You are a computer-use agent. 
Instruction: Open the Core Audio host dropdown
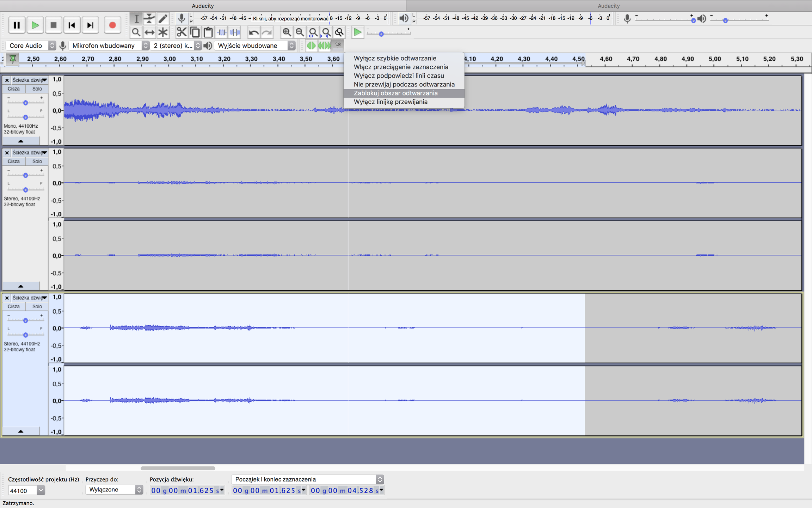click(31, 46)
